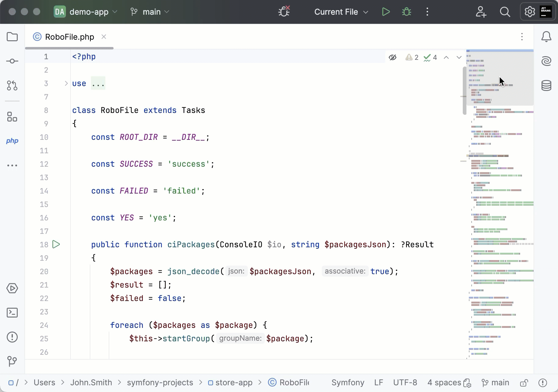This screenshot has height=392, width=558.
Task: Toggle inspection highlighting with the eye icon
Action: pos(393,57)
